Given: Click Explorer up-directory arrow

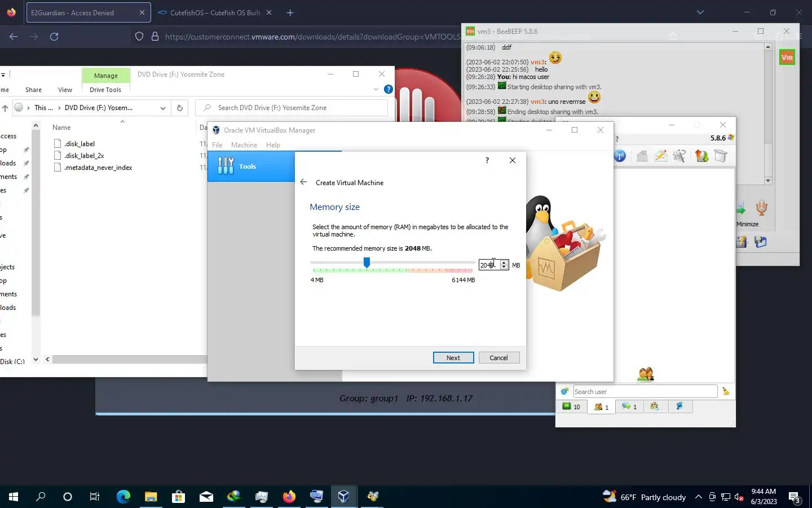Looking at the screenshot, I should pyautogui.click(x=5, y=108).
